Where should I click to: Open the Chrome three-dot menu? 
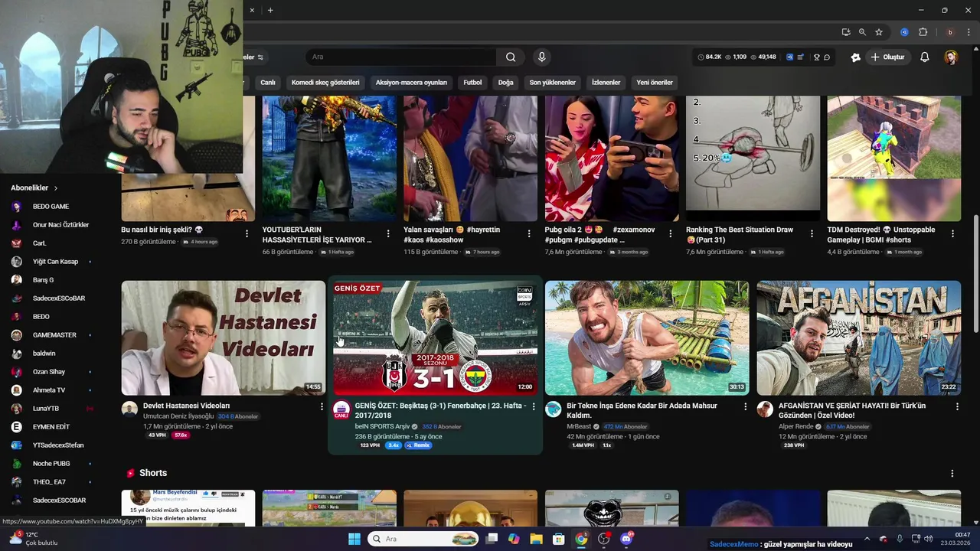point(967,32)
